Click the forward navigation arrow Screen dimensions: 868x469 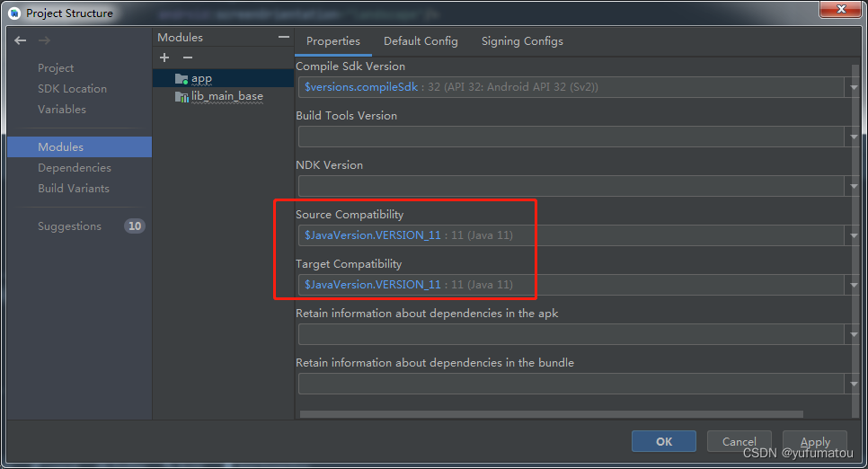pyautogui.click(x=44, y=40)
